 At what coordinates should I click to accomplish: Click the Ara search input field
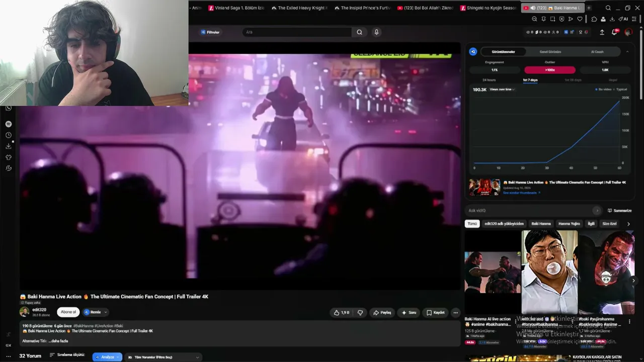point(297,32)
